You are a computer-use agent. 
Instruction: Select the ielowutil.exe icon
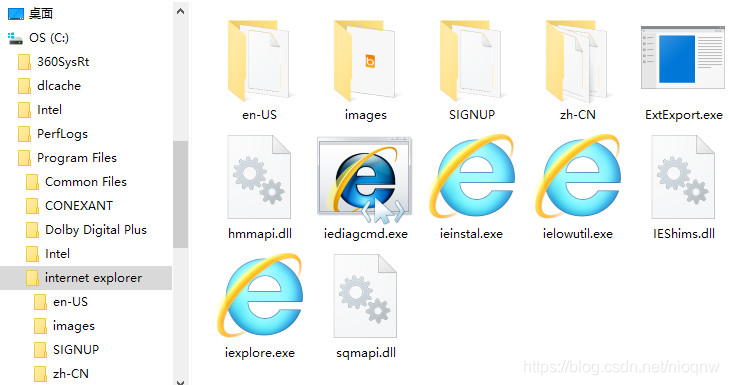(x=577, y=177)
